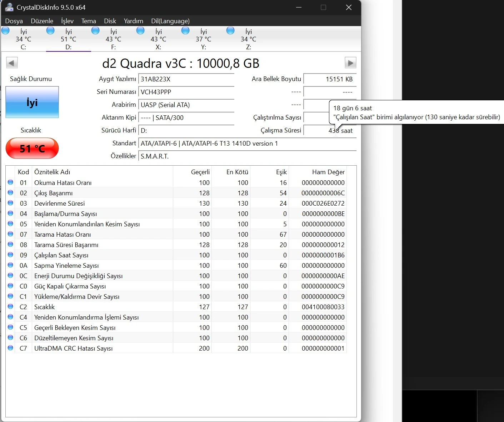The width and height of the screenshot is (504, 422).
Task: Click the serial number field VCH43PPP
Action: point(186,92)
